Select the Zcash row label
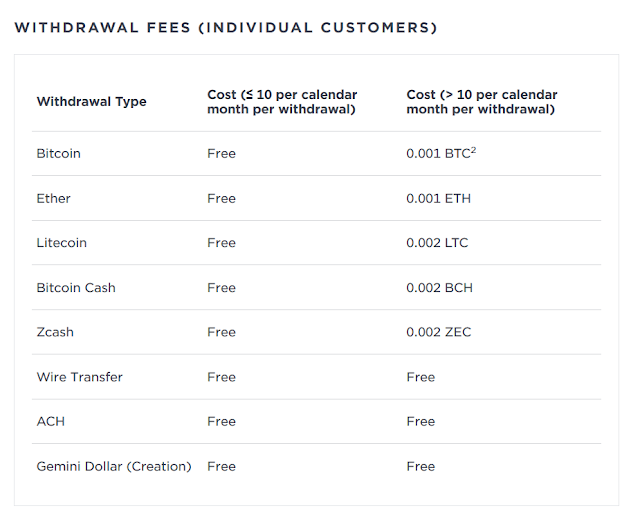This screenshot has width=640, height=531. (x=55, y=332)
